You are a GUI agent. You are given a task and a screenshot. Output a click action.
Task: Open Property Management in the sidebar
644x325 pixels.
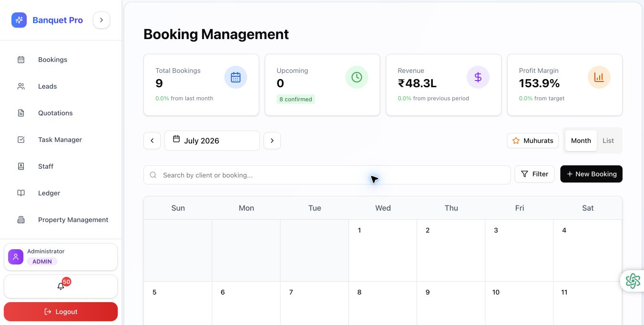[x=61, y=220]
